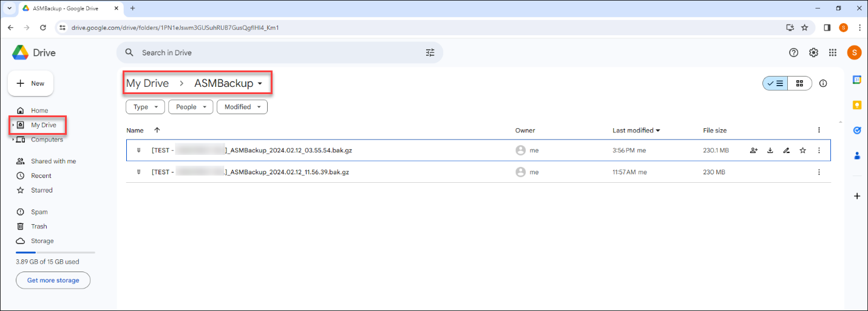
Task: Share the 03.55.54 backup file
Action: click(754, 151)
